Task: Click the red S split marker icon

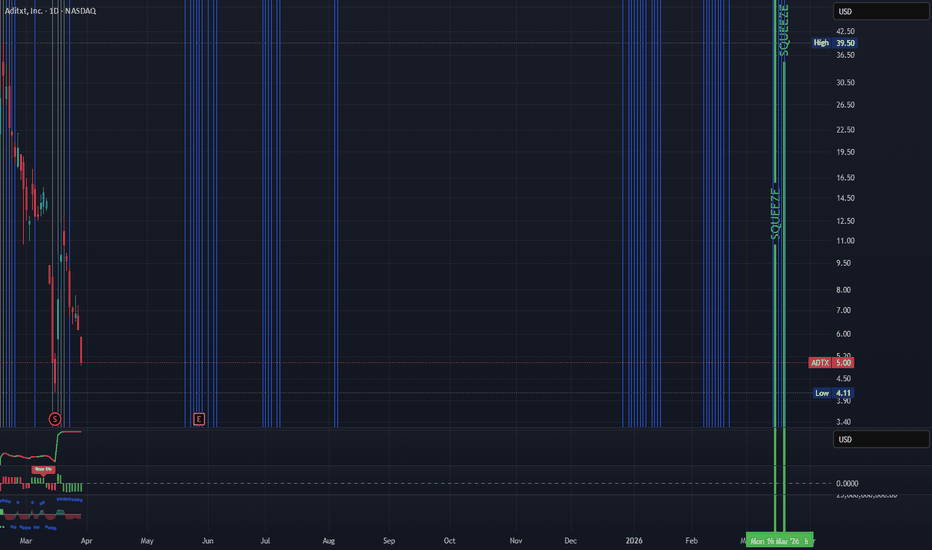Action: [x=55, y=419]
